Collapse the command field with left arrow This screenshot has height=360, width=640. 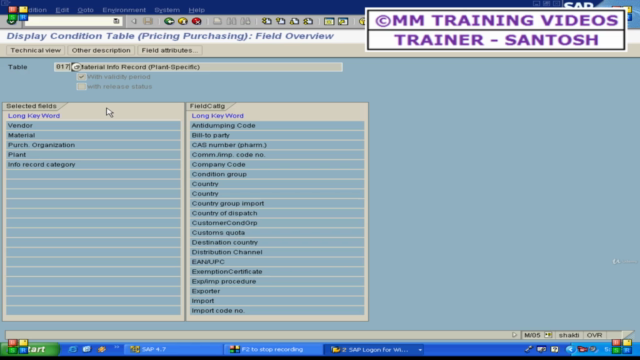(x=133, y=21)
